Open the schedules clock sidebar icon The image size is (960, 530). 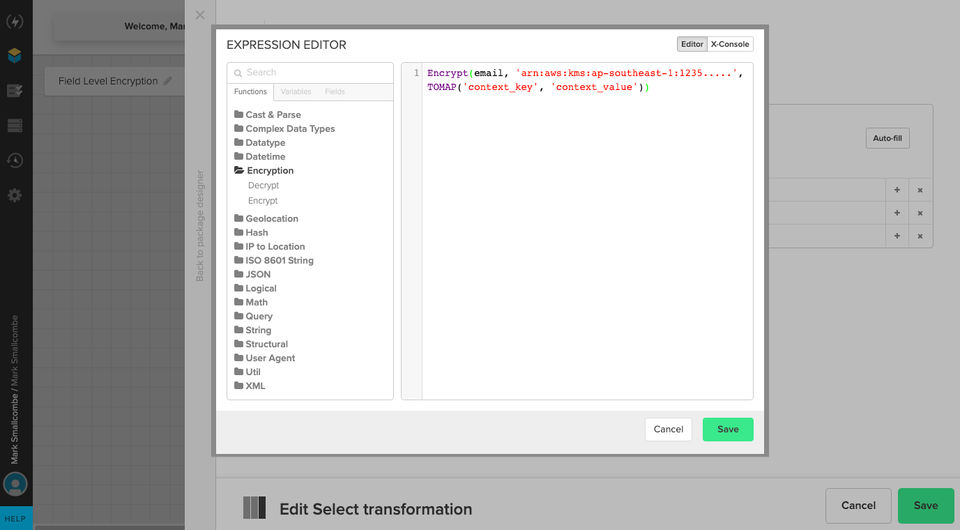15,160
